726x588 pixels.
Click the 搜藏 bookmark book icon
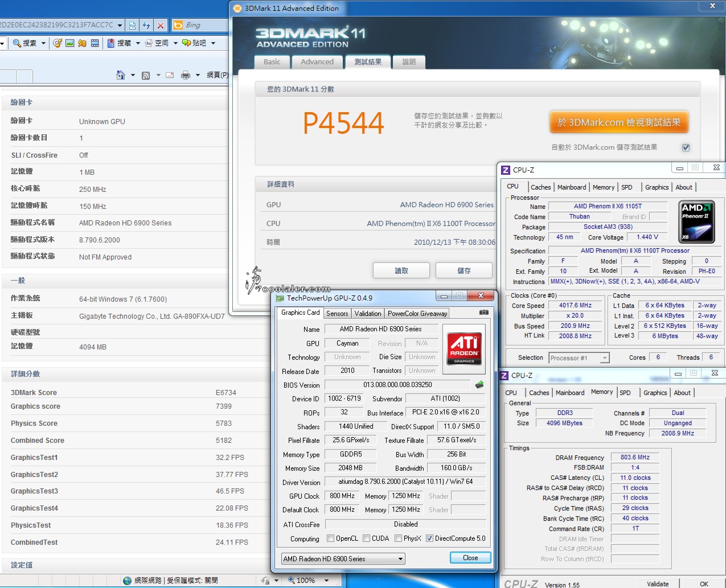(111, 43)
